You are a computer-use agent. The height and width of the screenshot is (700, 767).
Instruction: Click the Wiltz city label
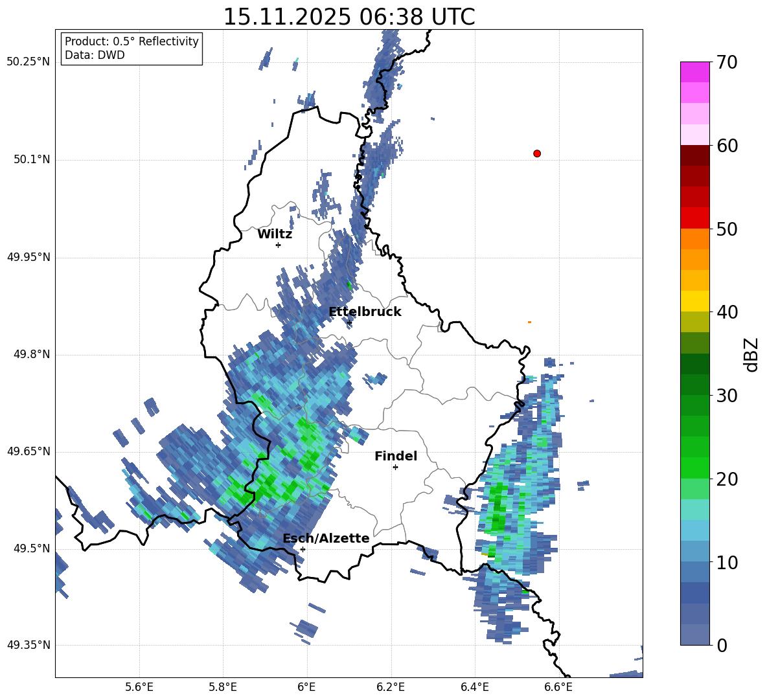coord(275,234)
